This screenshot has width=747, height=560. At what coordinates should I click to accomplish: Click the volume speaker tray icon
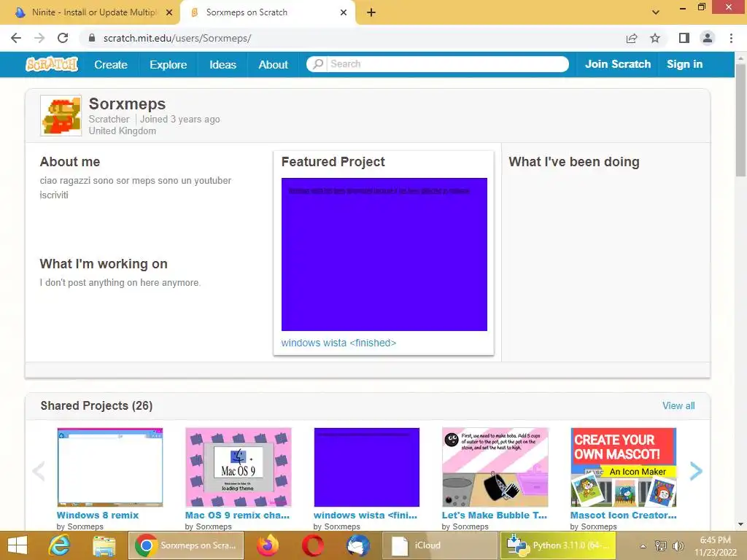678,545
